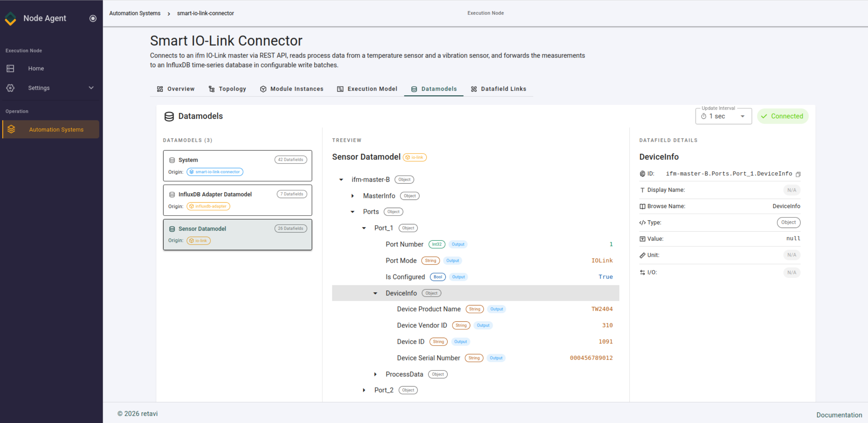Click the 42 Datafields badge

[x=290, y=159]
